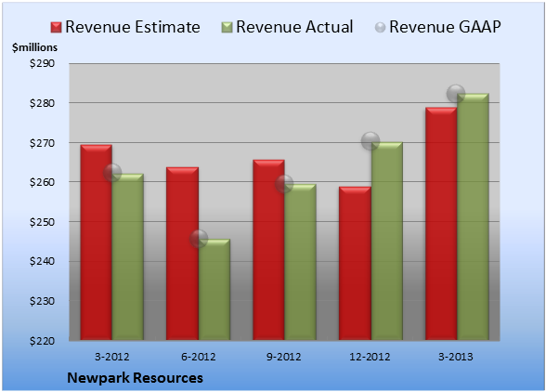Click the GAAP marker for 12-2012
Viewport: 546px width, 392px height.
tap(370, 141)
